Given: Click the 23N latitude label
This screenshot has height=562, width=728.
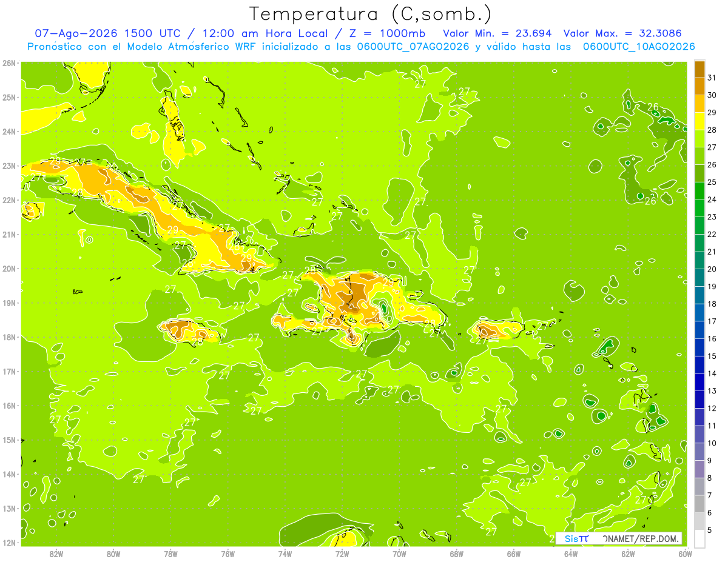Looking at the screenshot, I should (9, 166).
